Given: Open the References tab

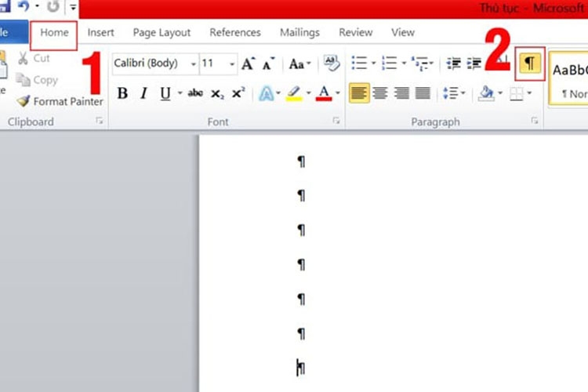Looking at the screenshot, I should pyautogui.click(x=234, y=33).
